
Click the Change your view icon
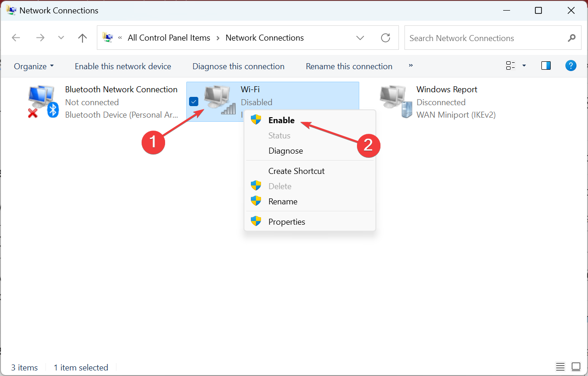click(511, 66)
